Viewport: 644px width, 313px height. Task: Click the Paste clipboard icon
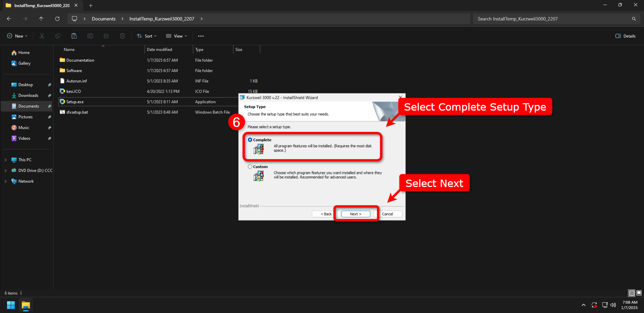[x=74, y=36]
